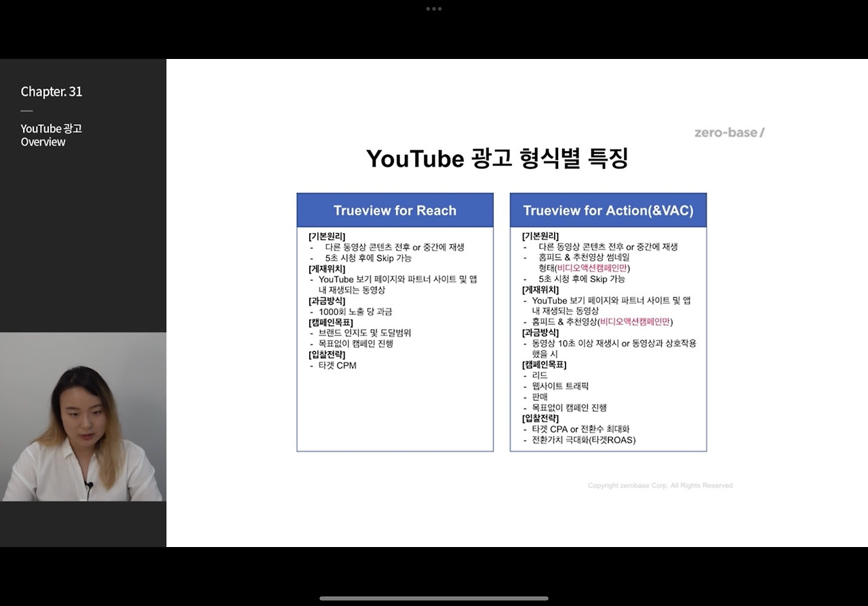Click "목표없이 캠페인 진행" under Trueview for Reach

pyautogui.click(x=356, y=344)
